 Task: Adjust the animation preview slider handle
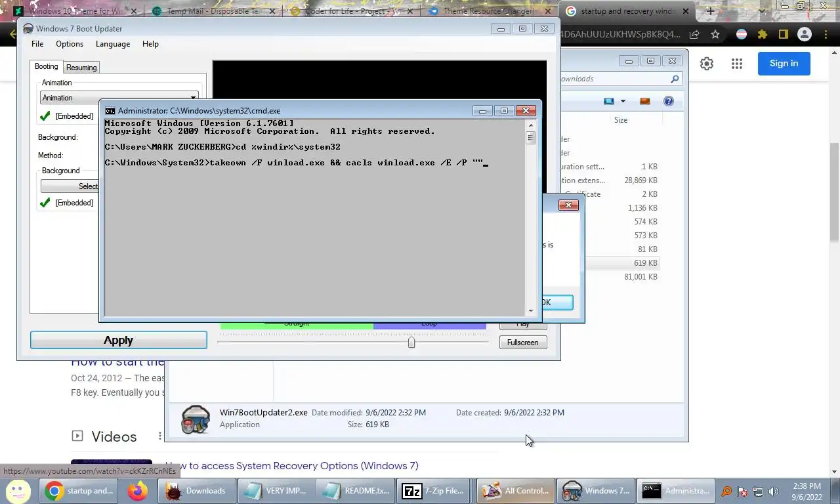click(411, 342)
